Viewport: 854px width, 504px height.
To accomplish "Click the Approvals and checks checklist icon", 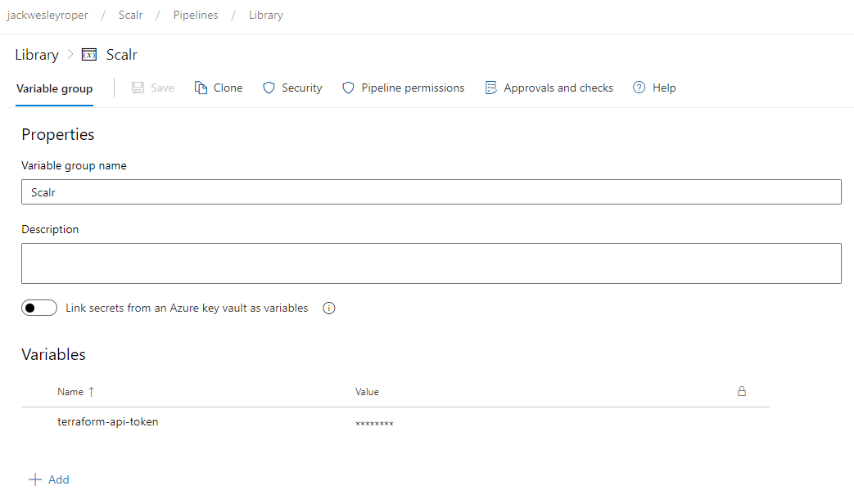I will pyautogui.click(x=491, y=88).
